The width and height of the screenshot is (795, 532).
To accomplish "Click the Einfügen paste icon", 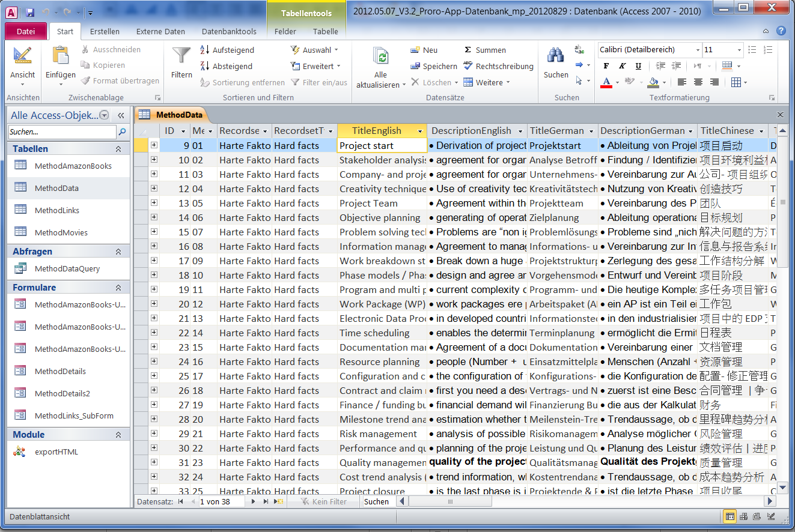I will coord(60,56).
